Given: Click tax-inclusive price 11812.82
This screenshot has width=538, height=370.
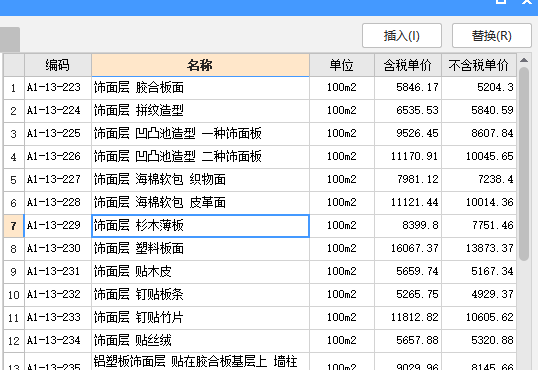Looking at the screenshot, I should 408,318.
